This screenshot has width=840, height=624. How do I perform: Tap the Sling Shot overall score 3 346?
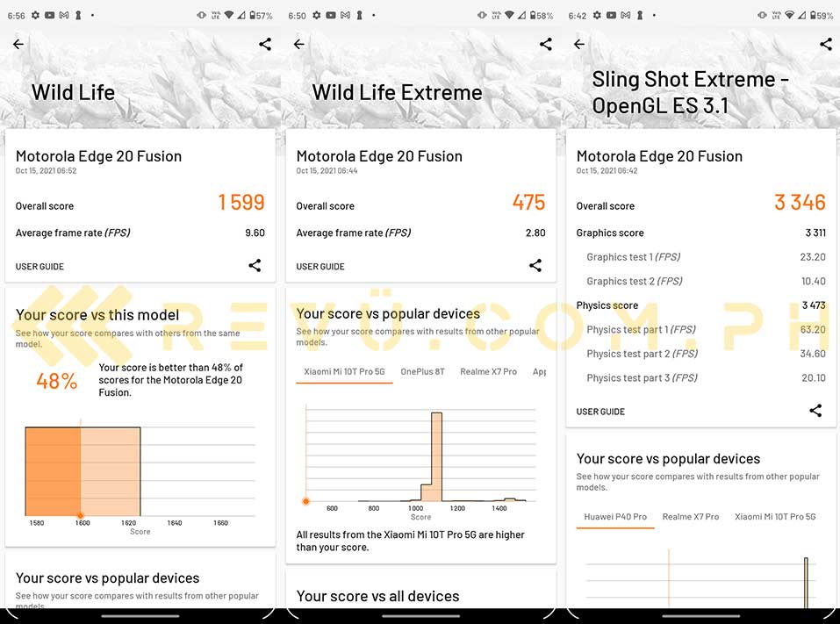click(x=800, y=203)
